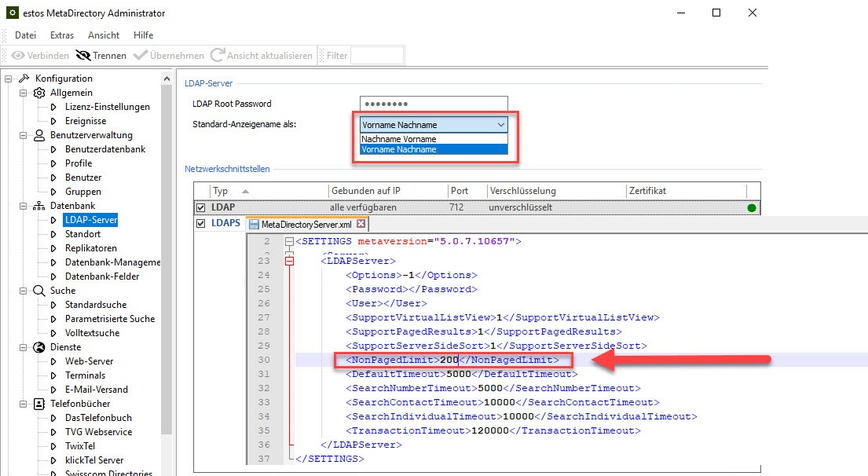Click the Datenbank network icon
This screenshot has width=868, height=476.
pyautogui.click(x=39, y=206)
